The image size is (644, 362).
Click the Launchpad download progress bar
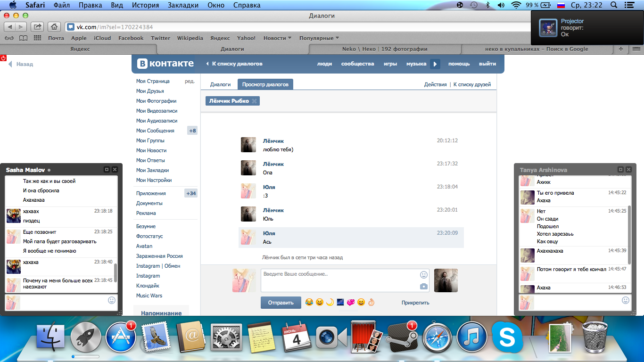(x=86, y=356)
